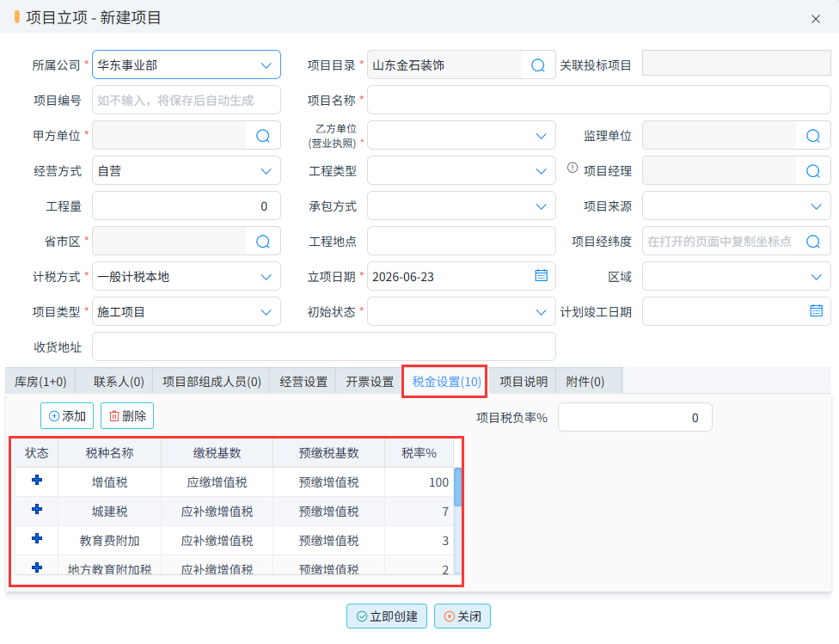Image resolution: width=839 pixels, height=644 pixels.
Task: Click the 甲方单位 search icon
Action: 263,136
